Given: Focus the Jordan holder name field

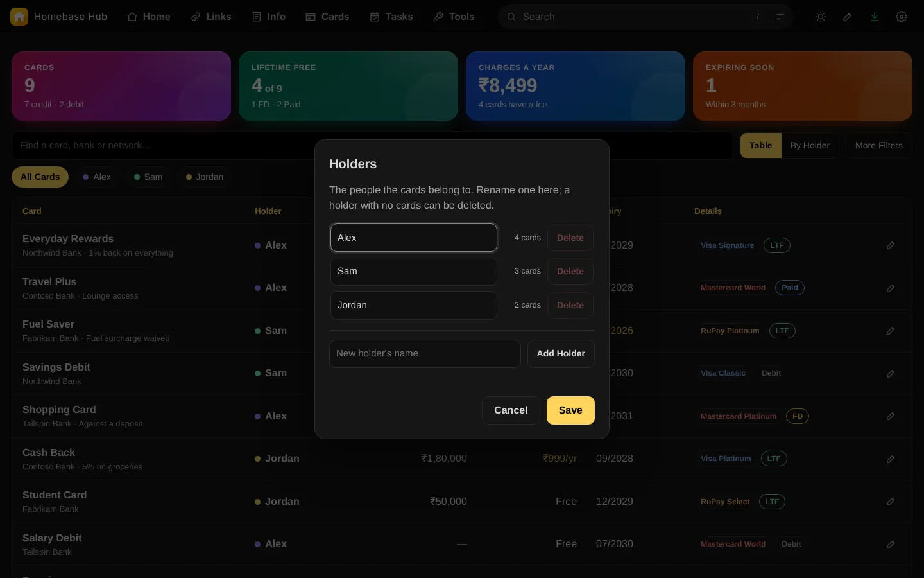Looking at the screenshot, I should click(x=414, y=305).
